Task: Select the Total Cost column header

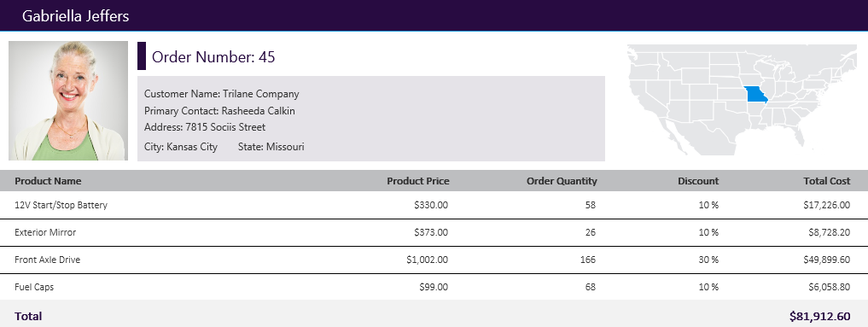Action: (x=827, y=181)
